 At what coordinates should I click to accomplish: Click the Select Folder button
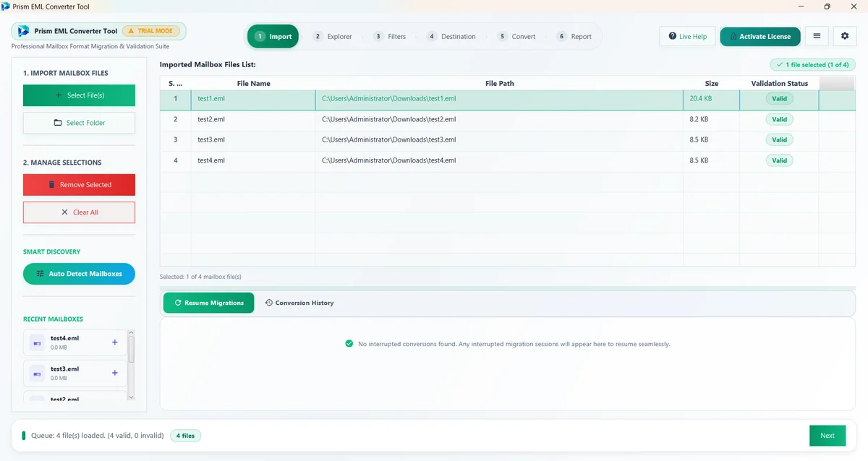click(79, 123)
